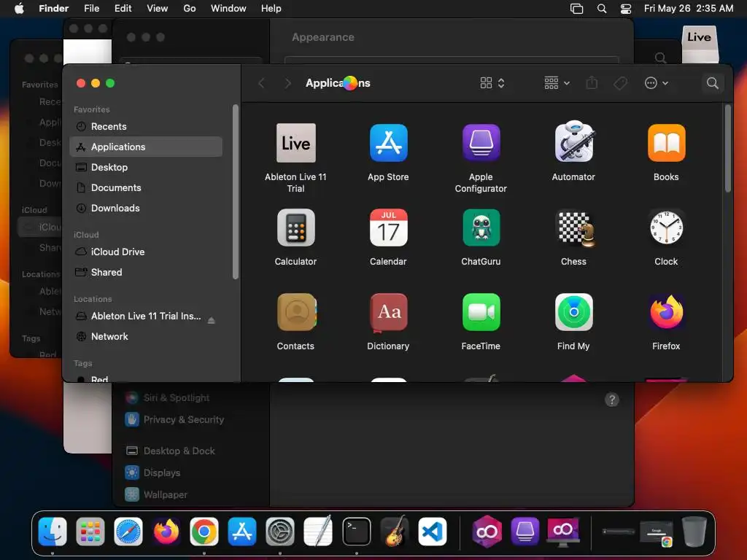This screenshot has width=747, height=560.
Task: Open Launchpad from the Dock
Action: click(90, 531)
